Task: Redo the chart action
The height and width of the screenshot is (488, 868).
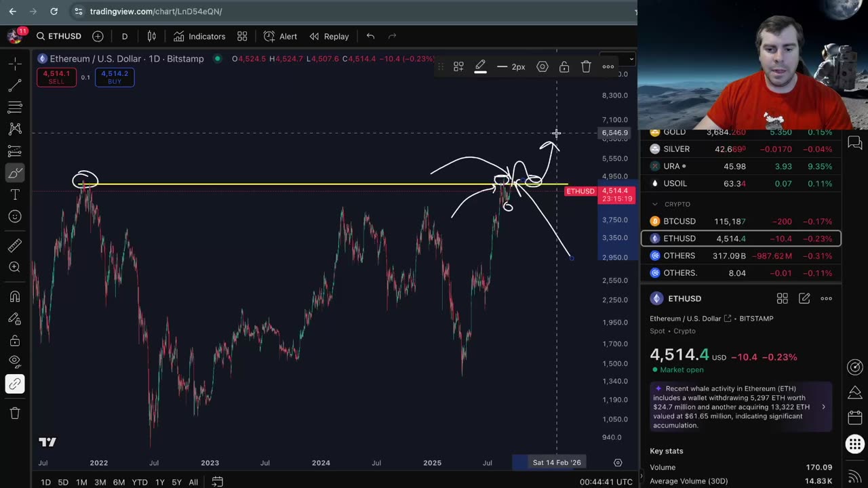Action: (392, 36)
